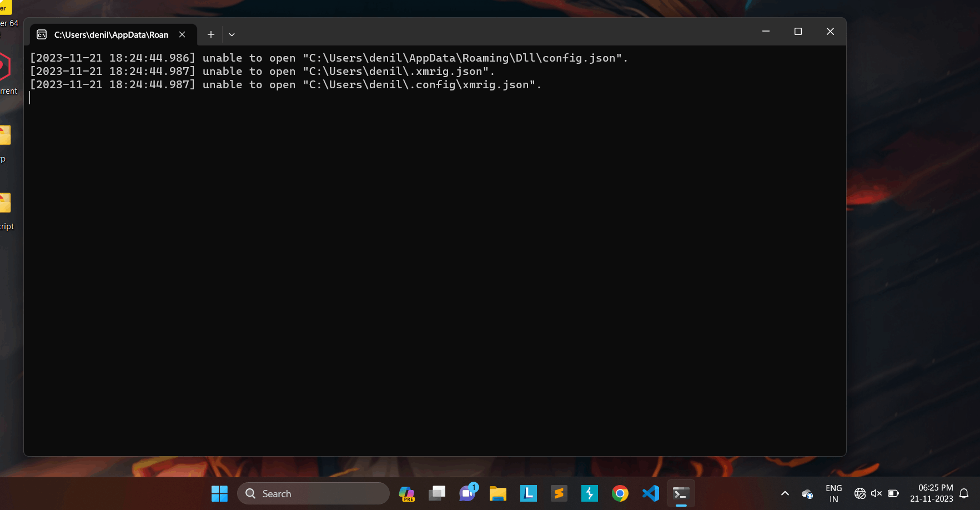Click the active Terminal taskbar icon
The width and height of the screenshot is (980, 510).
pos(681,493)
